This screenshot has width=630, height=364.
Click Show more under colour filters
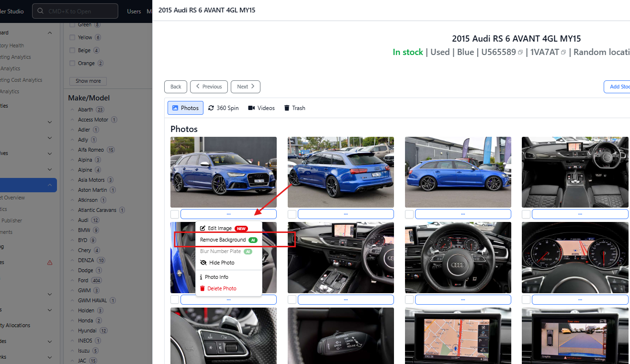pyautogui.click(x=88, y=81)
